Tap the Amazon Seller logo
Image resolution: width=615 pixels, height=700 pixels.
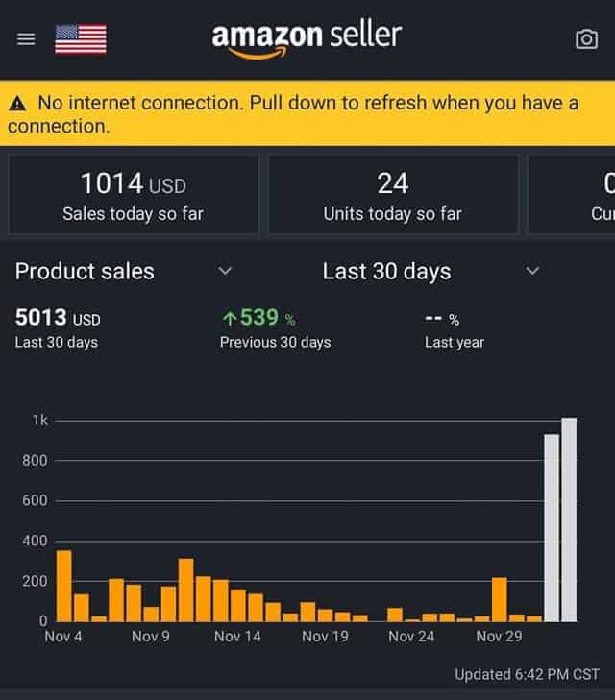[x=307, y=38]
